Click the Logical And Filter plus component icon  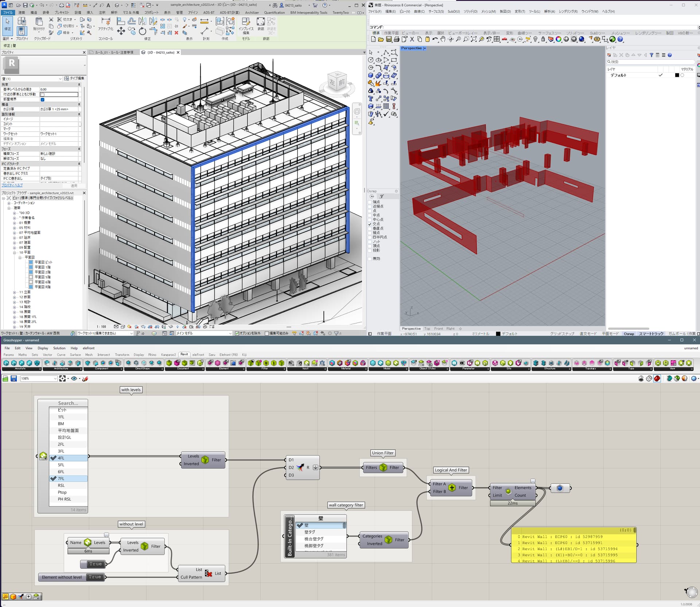pos(452,487)
